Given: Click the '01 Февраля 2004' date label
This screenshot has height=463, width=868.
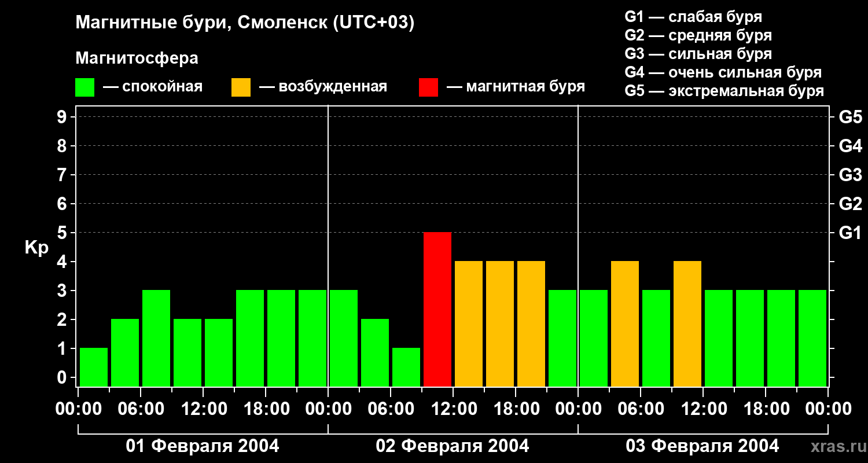Looking at the screenshot, I should tap(203, 446).
